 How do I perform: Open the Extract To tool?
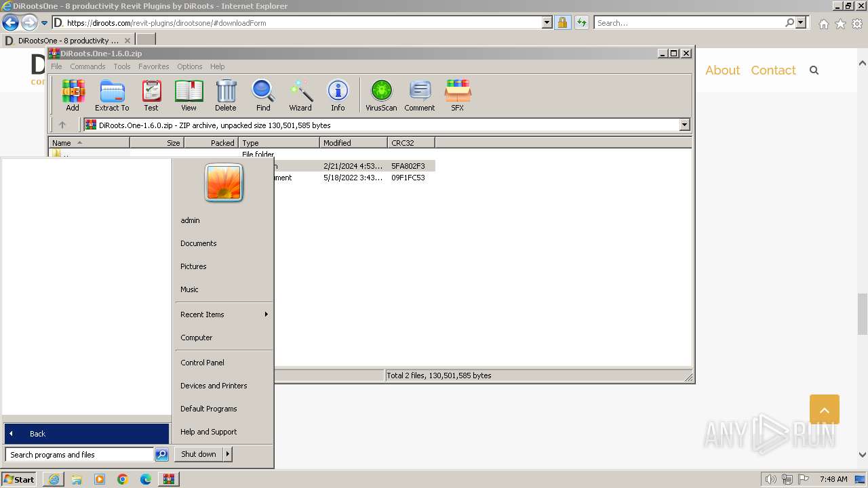pos(112,95)
